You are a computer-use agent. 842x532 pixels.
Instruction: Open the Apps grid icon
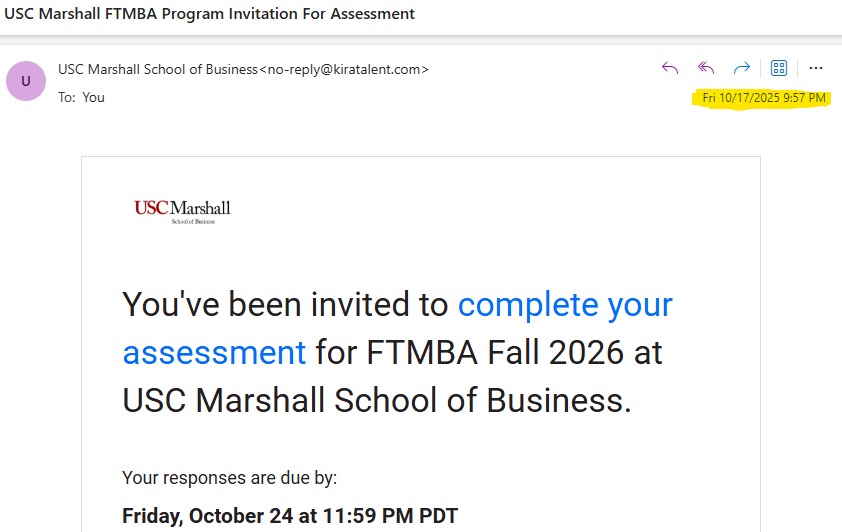pyautogui.click(x=779, y=68)
